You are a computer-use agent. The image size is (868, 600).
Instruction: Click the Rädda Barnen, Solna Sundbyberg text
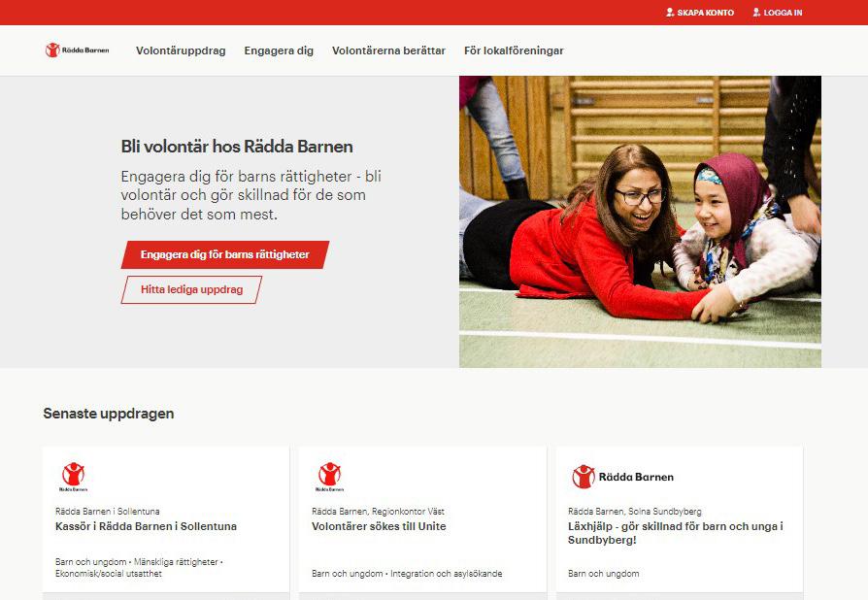[634, 511]
